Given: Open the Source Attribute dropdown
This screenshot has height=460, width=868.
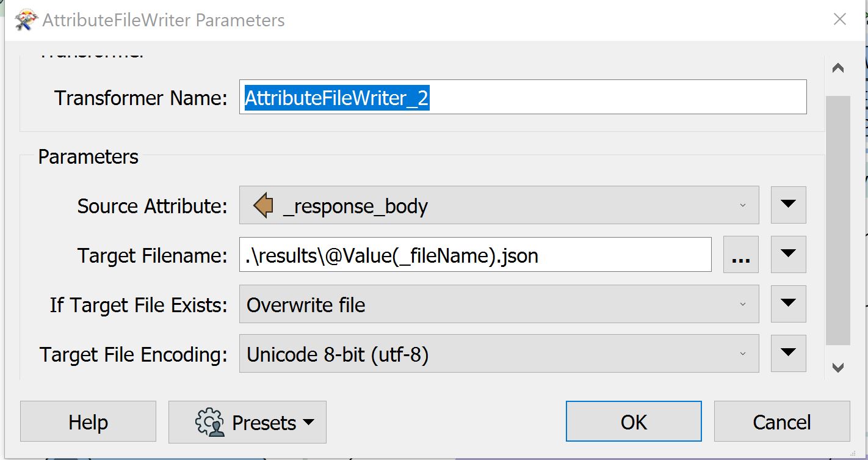Looking at the screenshot, I should 499,205.
